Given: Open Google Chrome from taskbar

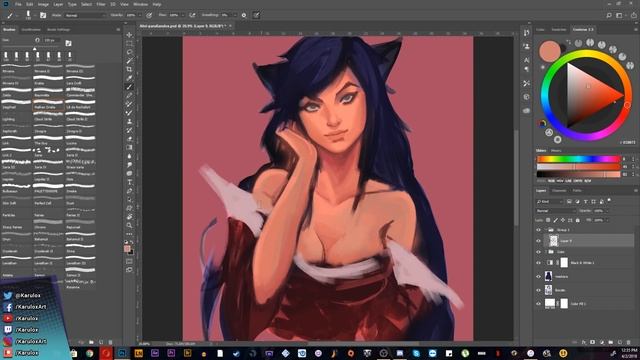Looking at the screenshot, I should click(x=89, y=353).
